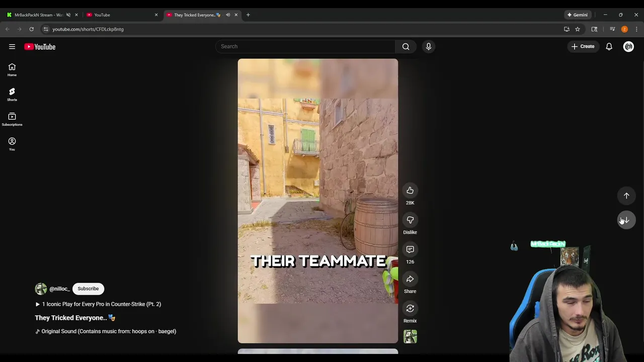Open media controls in Chrome toolbar
This screenshot has width=644, height=362.
[612, 29]
